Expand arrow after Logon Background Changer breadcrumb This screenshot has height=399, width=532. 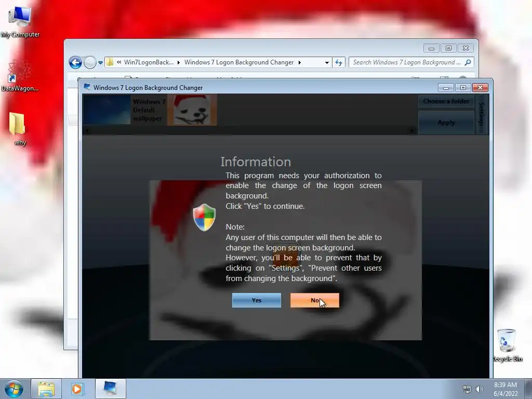pos(300,62)
